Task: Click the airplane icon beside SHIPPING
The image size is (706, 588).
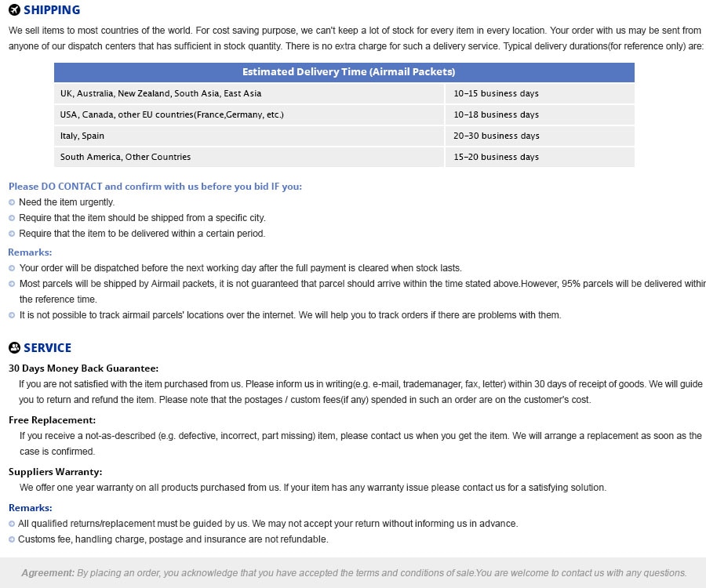Action: click(x=14, y=9)
